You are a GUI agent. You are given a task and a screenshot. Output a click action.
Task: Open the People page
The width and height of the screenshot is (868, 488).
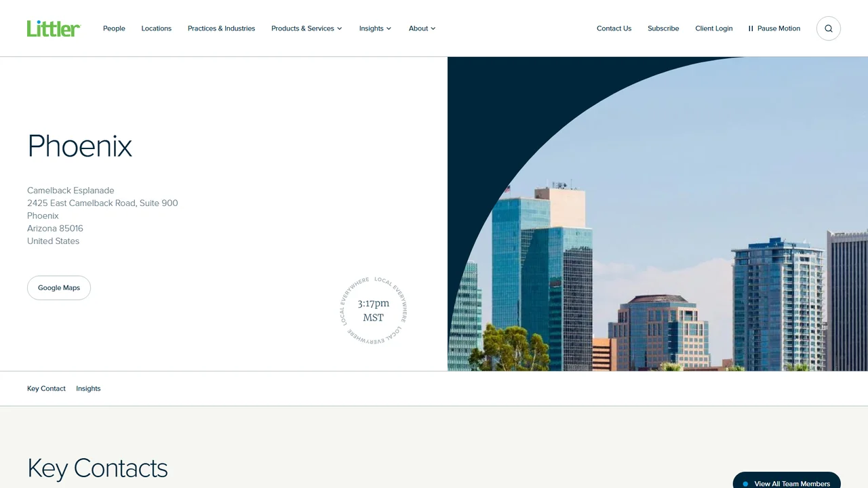114,28
